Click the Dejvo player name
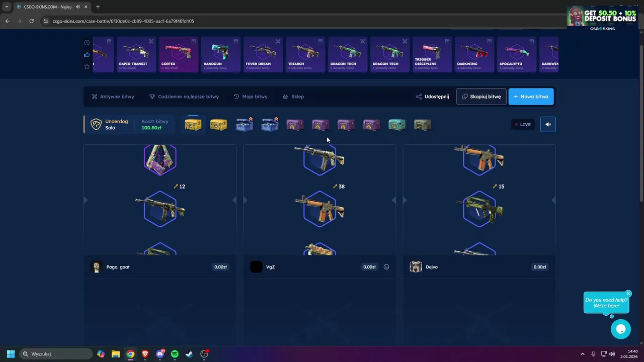644x362 pixels. click(x=432, y=267)
